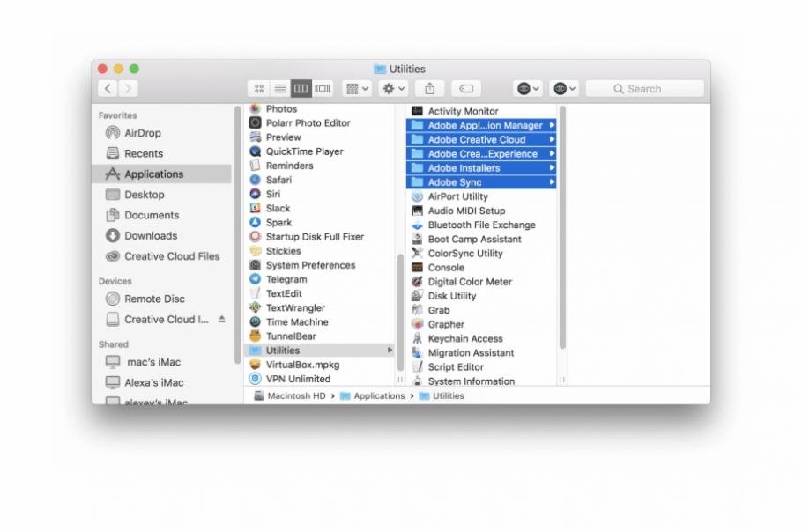Select Bluetooth File Exchange
The image size is (802, 532).
point(481,225)
